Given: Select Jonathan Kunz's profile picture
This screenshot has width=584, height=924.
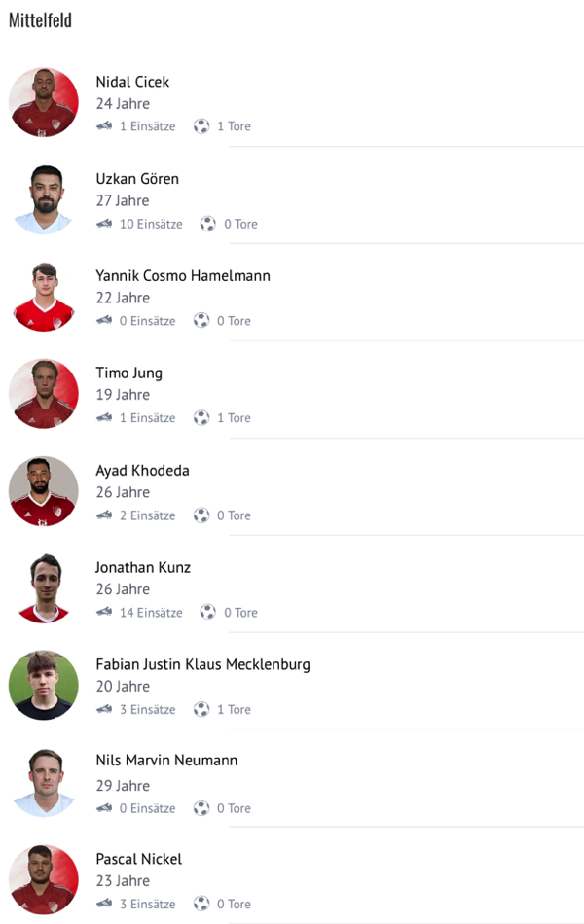Looking at the screenshot, I should click(44, 588).
